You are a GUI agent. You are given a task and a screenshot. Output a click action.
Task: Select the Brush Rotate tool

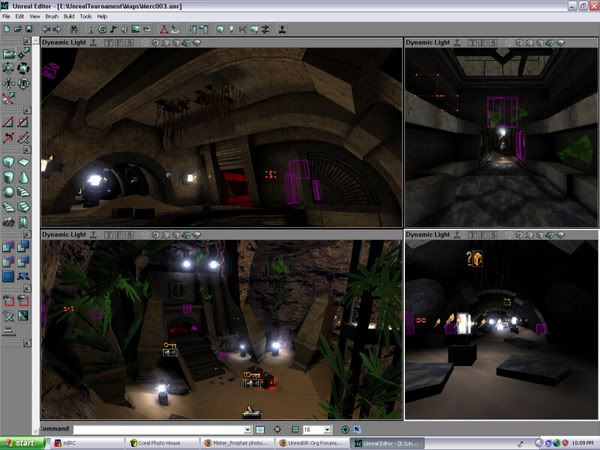[23, 68]
